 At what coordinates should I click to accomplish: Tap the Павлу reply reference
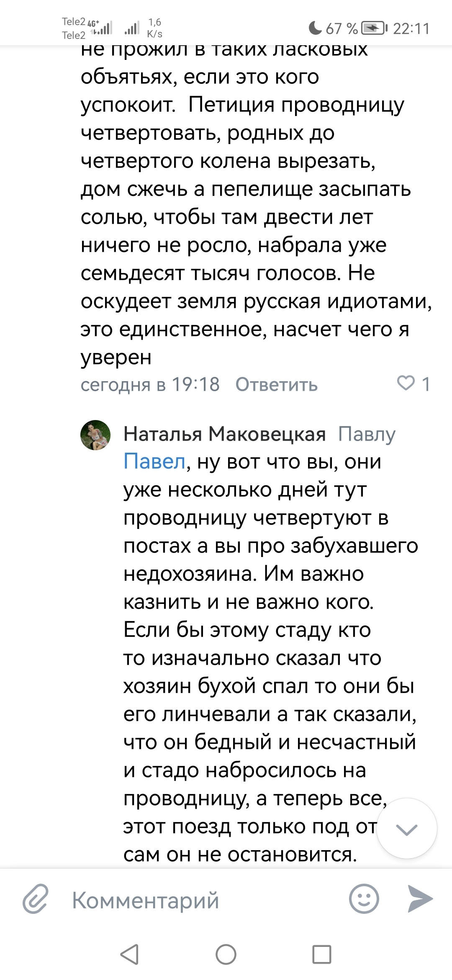coord(367,434)
